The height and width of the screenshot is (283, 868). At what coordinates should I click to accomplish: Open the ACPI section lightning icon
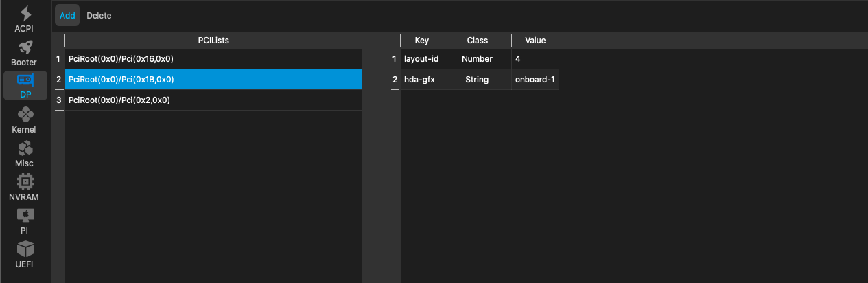pyautogui.click(x=25, y=14)
